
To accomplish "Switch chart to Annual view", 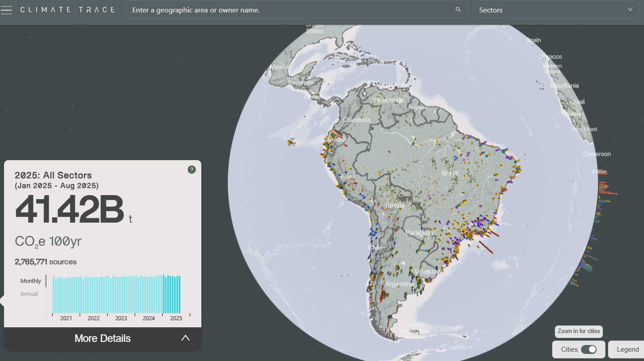I will pyautogui.click(x=29, y=294).
